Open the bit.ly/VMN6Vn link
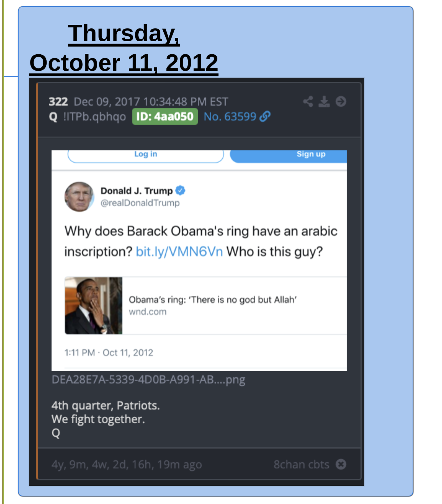 tap(179, 252)
